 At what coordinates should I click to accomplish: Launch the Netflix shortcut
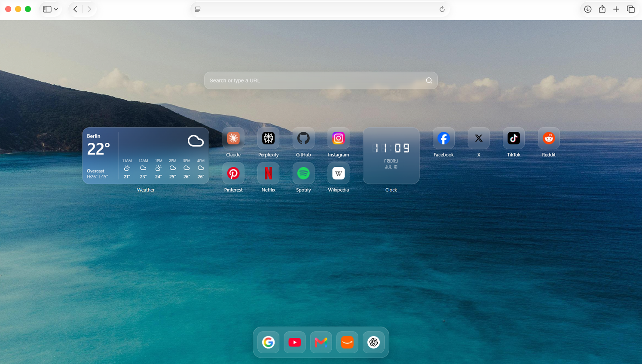[268, 173]
